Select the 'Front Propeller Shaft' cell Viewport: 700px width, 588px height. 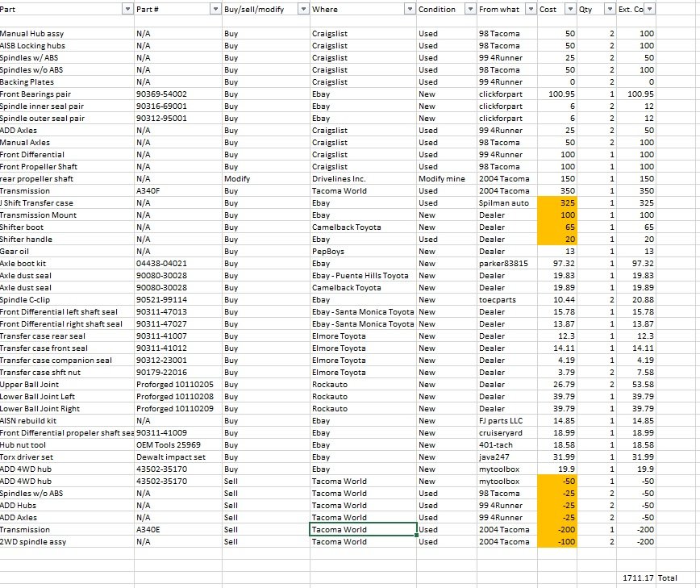point(66,166)
